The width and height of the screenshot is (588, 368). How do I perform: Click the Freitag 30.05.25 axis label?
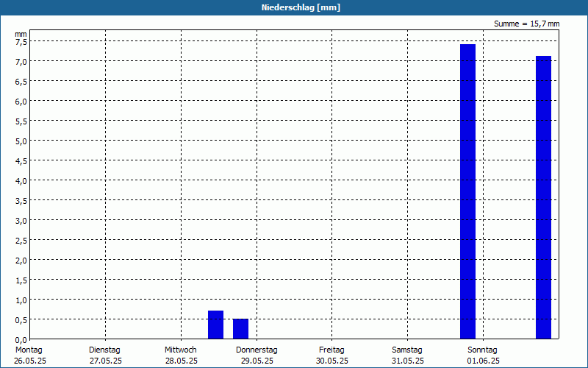[x=332, y=355]
